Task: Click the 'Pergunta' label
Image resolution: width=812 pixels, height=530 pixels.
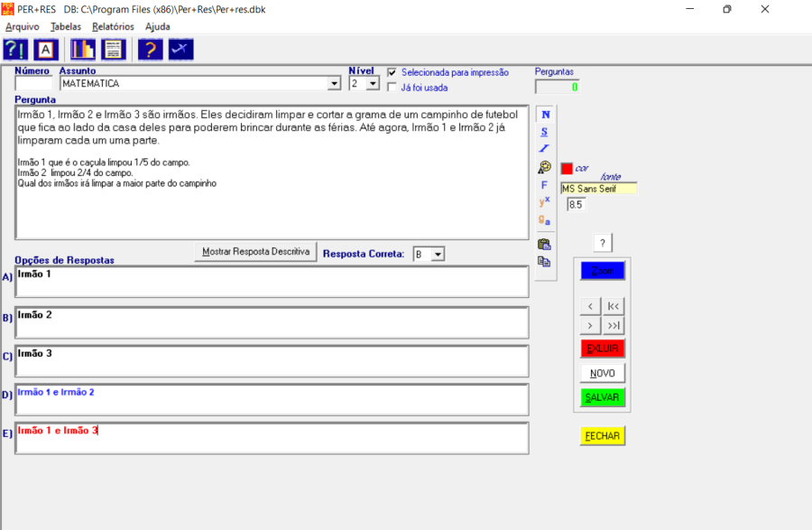Action: coord(35,99)
